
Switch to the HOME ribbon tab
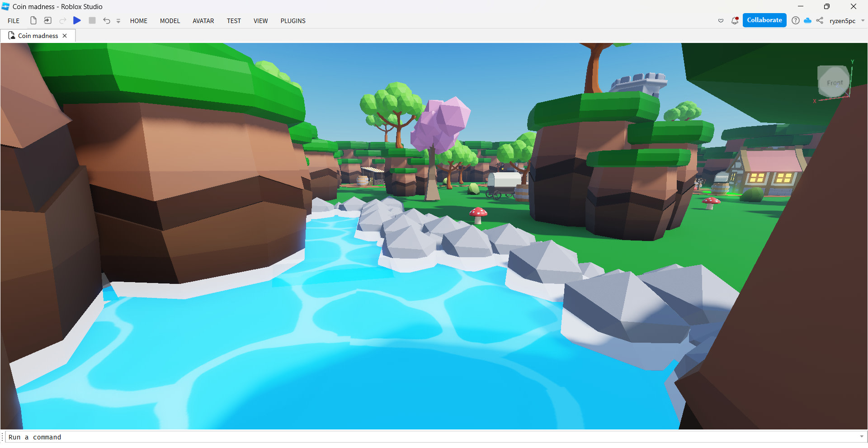(139, 21)
